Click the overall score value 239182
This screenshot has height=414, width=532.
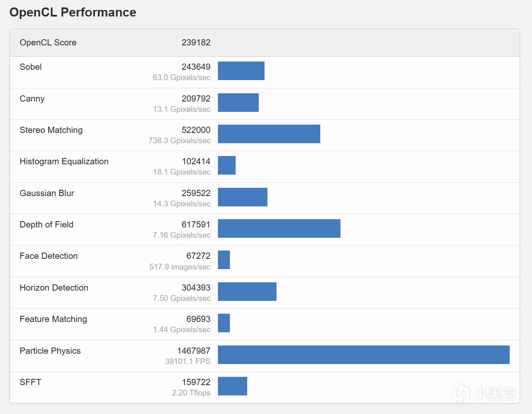coord(196,43)
